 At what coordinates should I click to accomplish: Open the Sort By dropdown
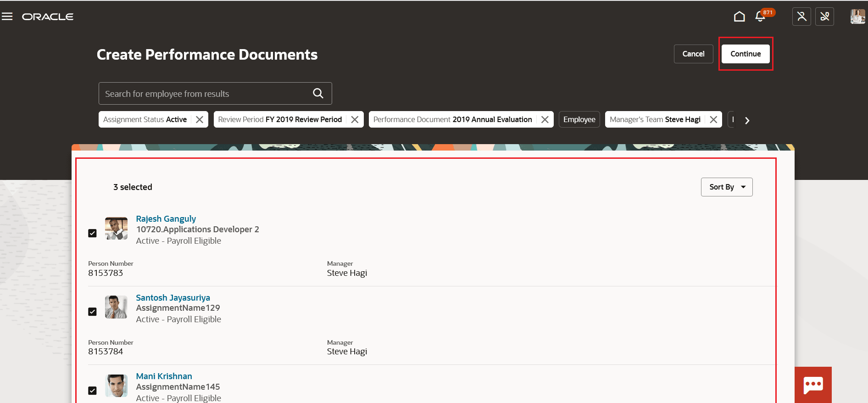tap(727, 187)
